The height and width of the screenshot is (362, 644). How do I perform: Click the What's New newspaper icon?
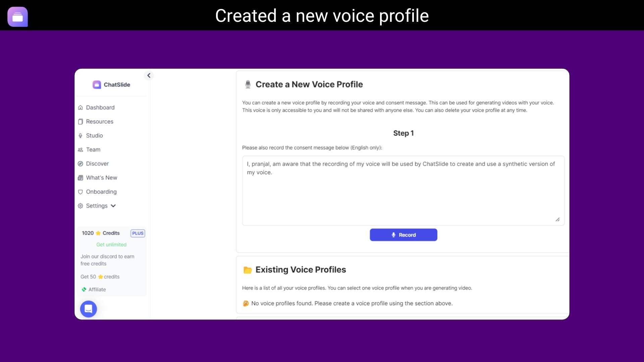pyautogui.click(x=80, y=178)
